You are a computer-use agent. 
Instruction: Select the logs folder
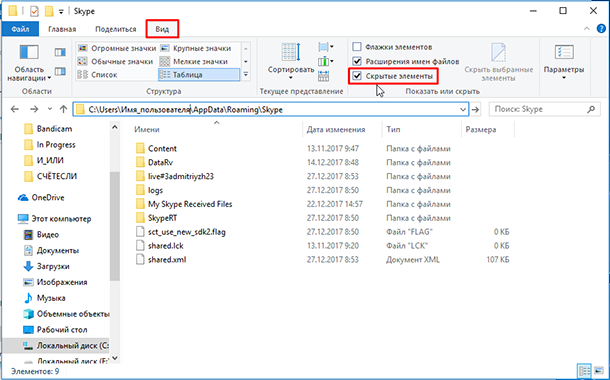(x=155, y=190)
